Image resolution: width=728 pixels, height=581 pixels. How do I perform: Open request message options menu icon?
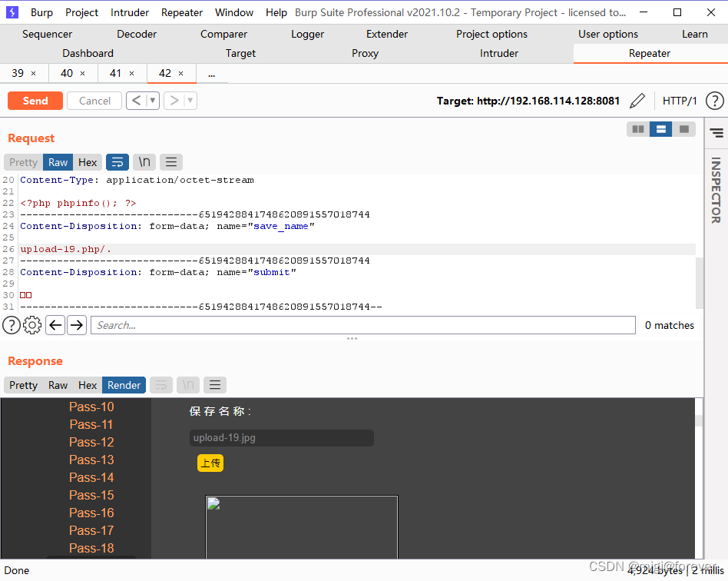point(171,162)
